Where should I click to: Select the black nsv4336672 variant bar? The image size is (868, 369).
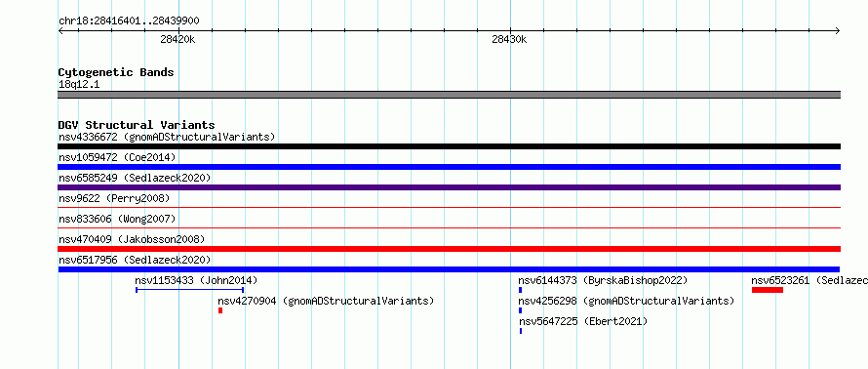point(449,146)
